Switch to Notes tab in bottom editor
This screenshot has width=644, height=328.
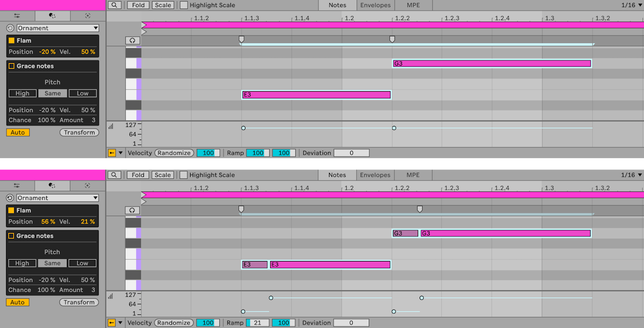click(337, 175)
